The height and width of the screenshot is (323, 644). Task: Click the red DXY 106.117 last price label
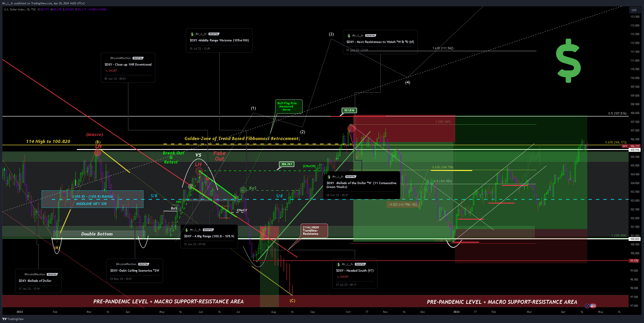631,146
